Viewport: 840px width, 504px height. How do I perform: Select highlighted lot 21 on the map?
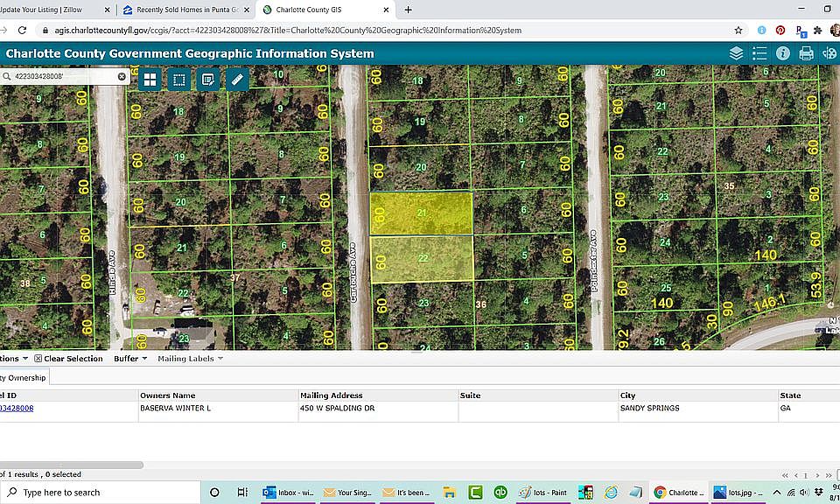tap(421, 213)
